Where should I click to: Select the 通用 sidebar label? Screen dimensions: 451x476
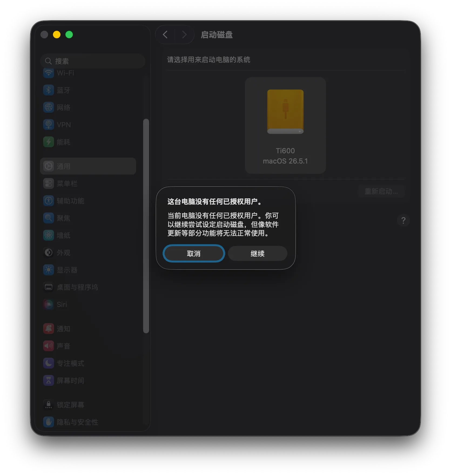(63, 166)
